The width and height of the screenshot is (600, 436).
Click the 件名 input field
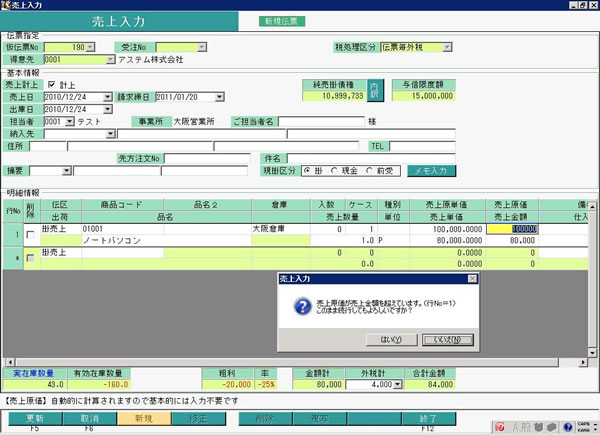click(371, 158)
